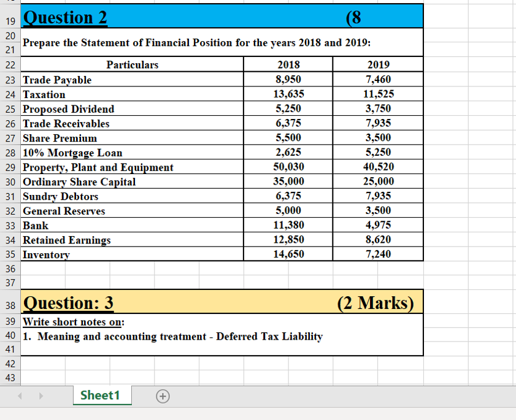The image size is (516, 420).
Task: Click the 25,000 Share Capital 2019 value
Action: 378,181
